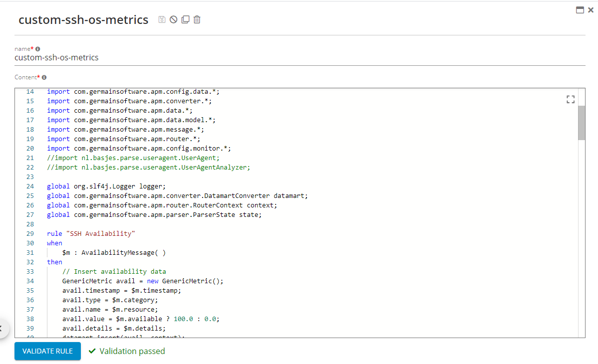Click the VALIDATE RULE button

(x=47, y=351)
